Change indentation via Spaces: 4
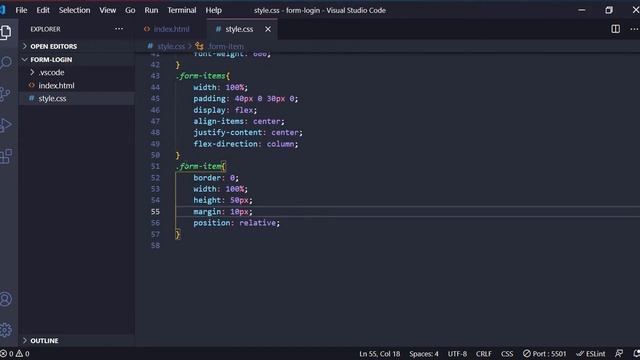The image size is (640, 360). point(424,353)
